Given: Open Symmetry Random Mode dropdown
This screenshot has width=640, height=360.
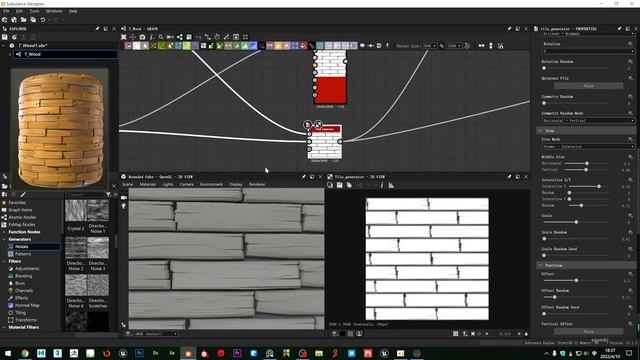Looking at the screenshot, I should click(x=588, y=121).
